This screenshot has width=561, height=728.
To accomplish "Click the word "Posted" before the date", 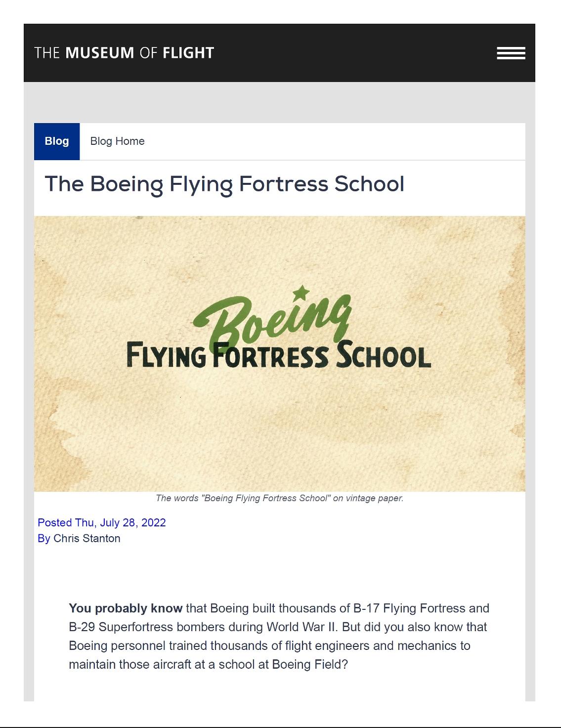I will click(x=54, y=523).
